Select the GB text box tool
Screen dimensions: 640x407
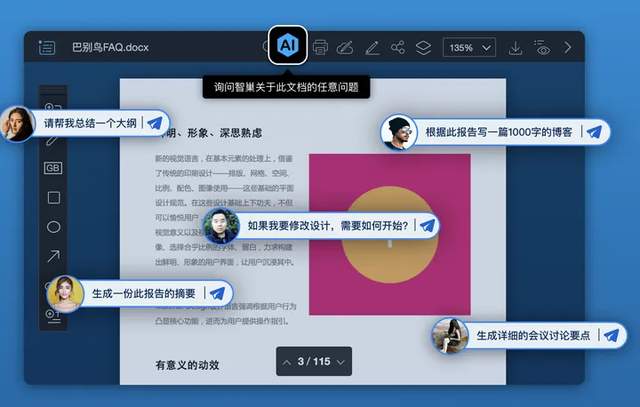53,168
